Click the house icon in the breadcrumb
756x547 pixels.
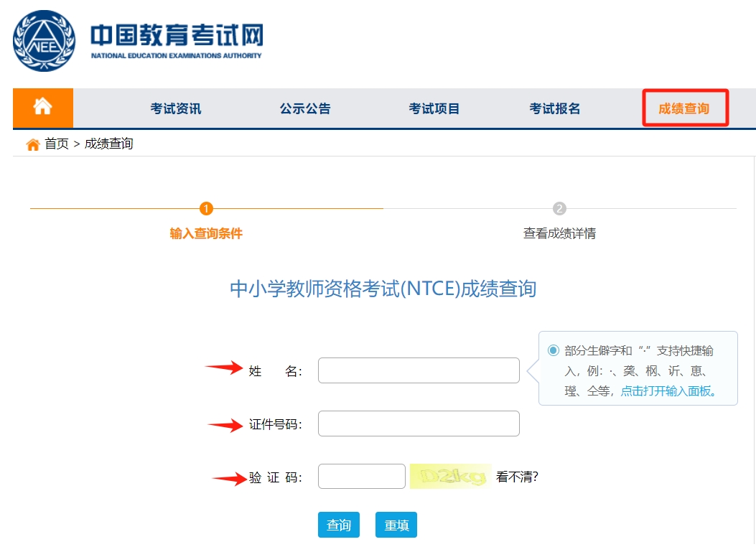pyautogui.click(x=32, y=144)
